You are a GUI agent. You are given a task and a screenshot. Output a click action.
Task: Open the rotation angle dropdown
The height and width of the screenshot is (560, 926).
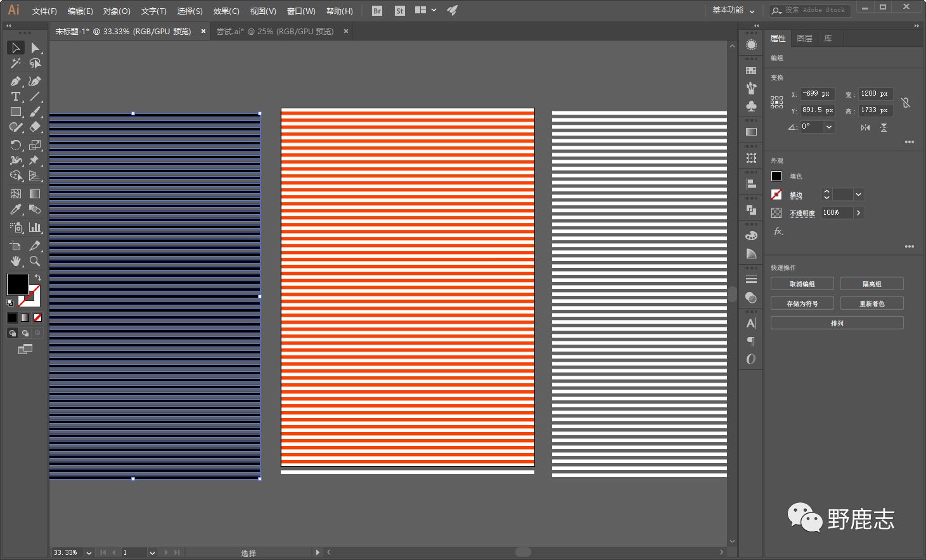[829, 127]
